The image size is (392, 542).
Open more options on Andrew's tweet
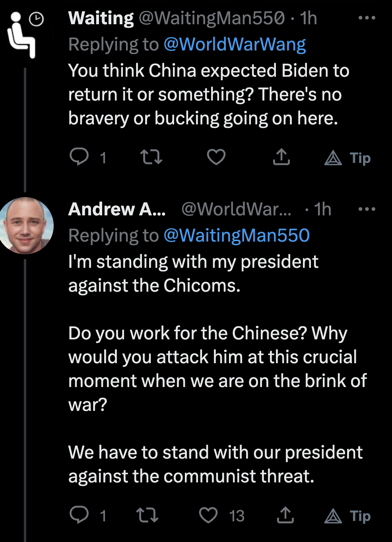point(367,209)
